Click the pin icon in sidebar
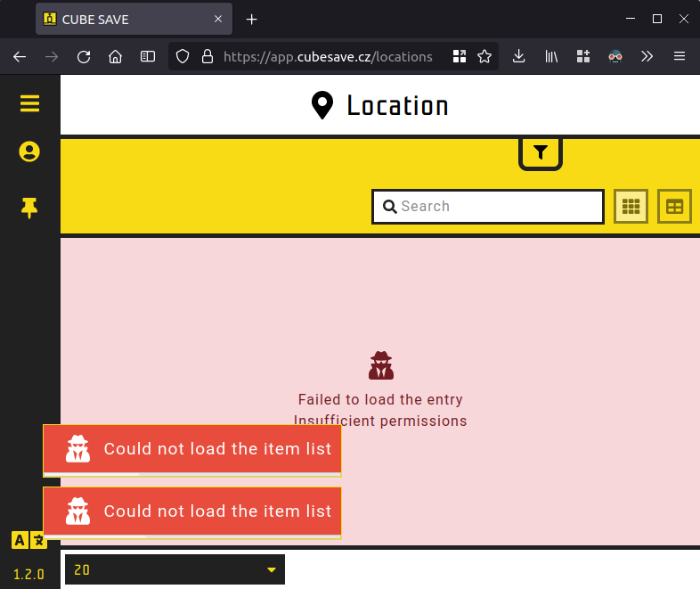This screenshot has width=700, height=589. coord(29,209)
